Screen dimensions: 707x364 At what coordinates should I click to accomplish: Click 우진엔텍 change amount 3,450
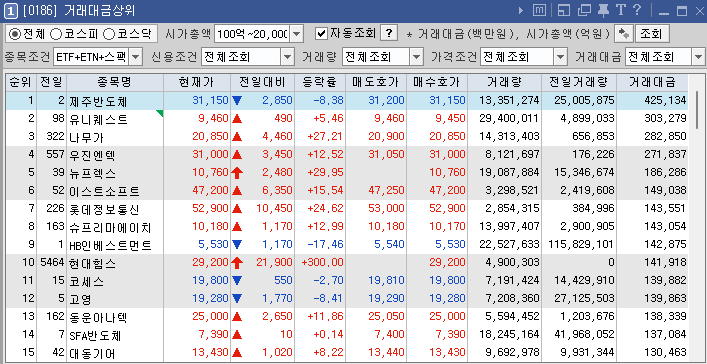(x=277, y=155)
